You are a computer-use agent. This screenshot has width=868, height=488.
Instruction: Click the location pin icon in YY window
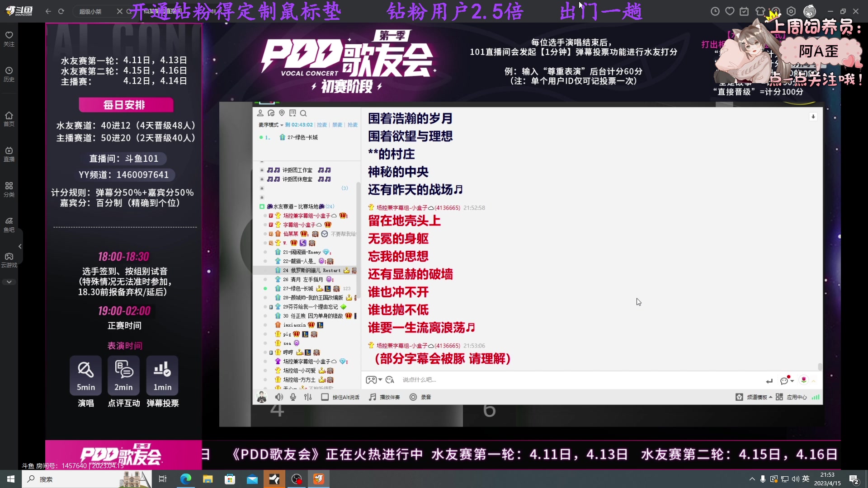(282, 113)
